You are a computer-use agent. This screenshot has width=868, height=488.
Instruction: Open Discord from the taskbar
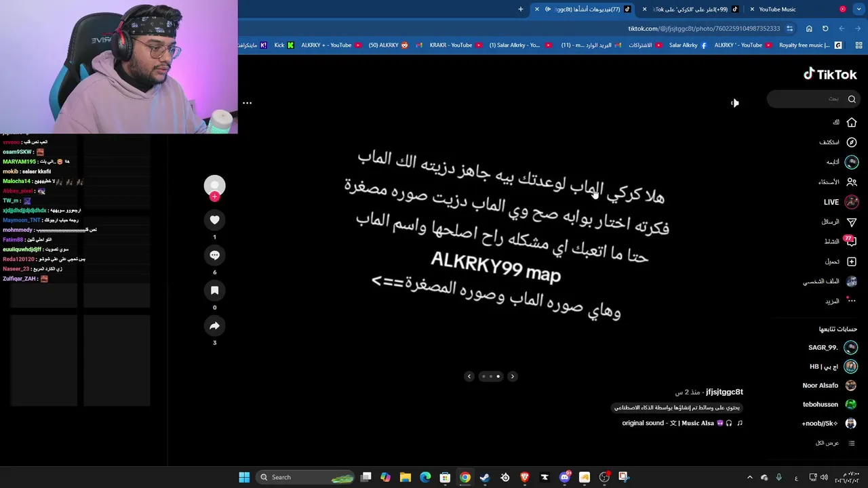[564, 477]
